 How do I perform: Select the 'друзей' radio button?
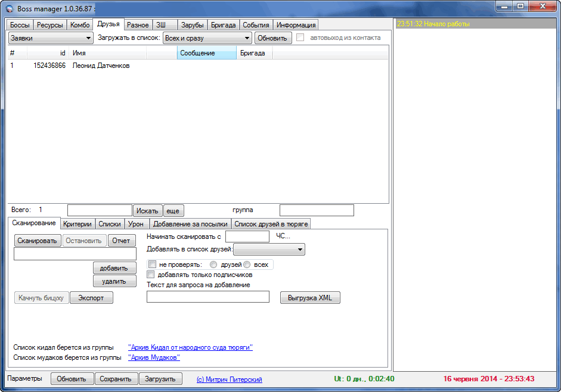(213, 265)
